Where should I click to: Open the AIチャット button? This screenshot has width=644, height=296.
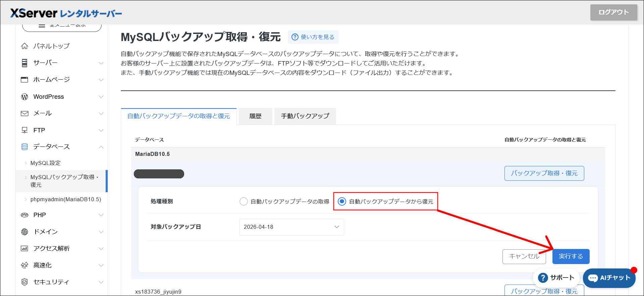609,278
